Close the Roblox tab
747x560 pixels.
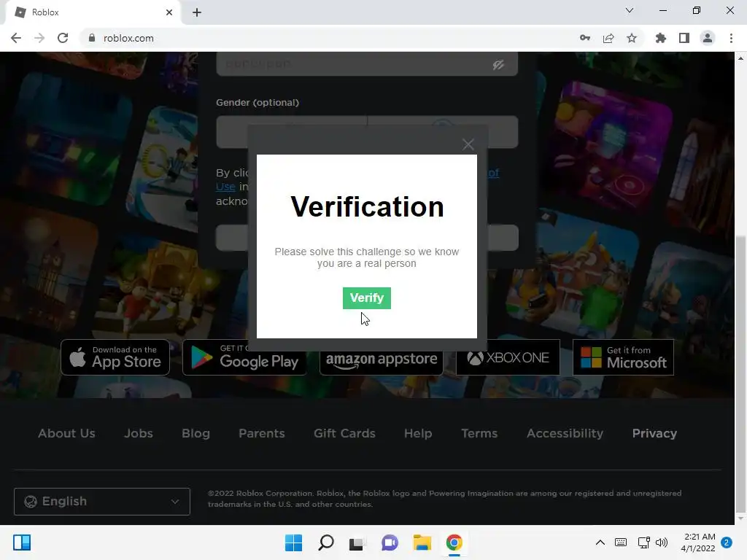point(169,12)
